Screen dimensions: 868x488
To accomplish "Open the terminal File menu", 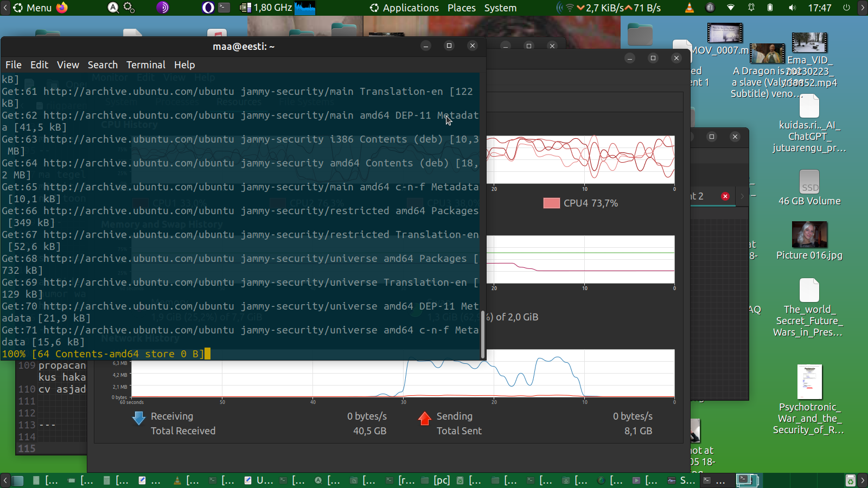I will [14, 65].
